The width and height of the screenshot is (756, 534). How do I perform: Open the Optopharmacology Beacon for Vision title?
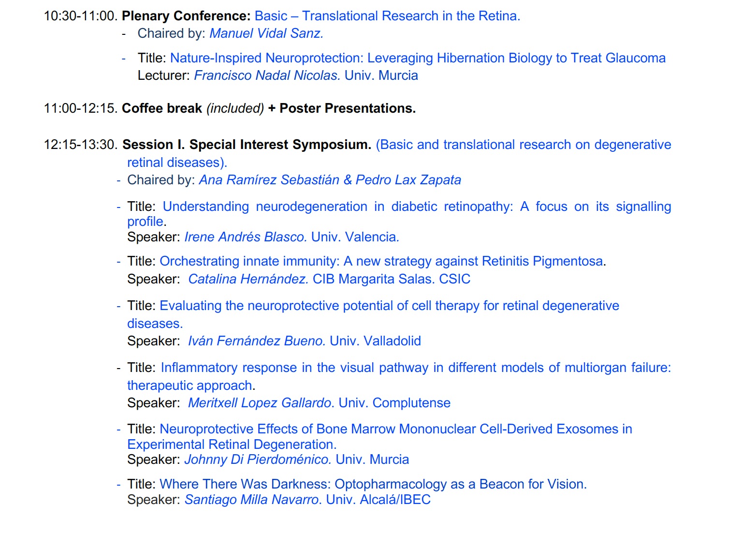point(373,484)
